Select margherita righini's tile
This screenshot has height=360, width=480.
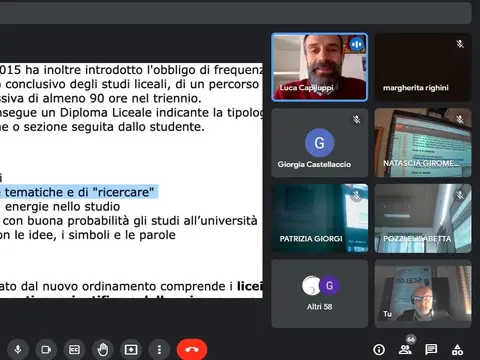(x=423, y=67)
